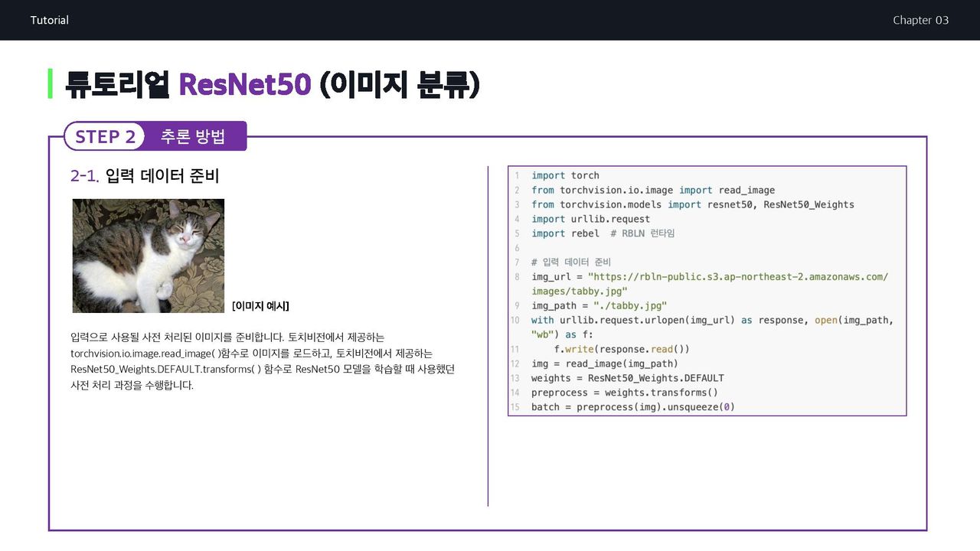Click line number 8 in code gutter
Viewport: 980px width, 551px height.
click(517, 277)
